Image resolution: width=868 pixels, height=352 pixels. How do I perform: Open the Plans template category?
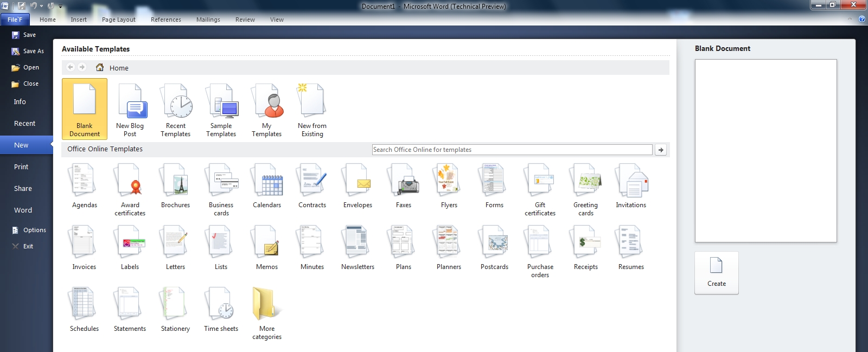404,248
